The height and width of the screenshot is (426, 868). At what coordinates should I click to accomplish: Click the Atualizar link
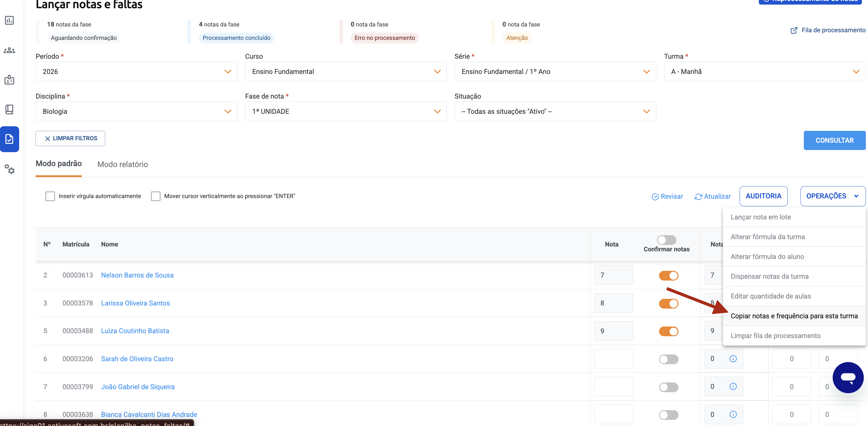pos(712,197)
